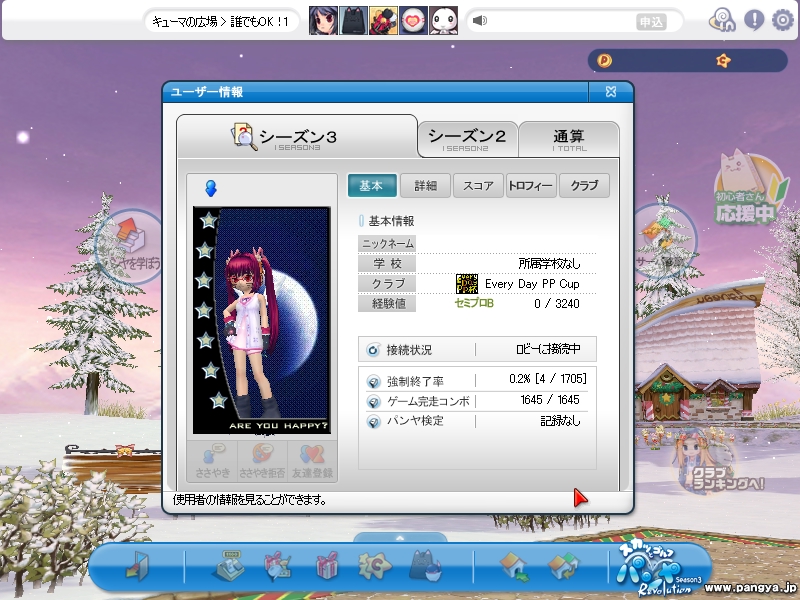The image size is (800, 600).
Task: Click the Pangya Season3 Revolution logo
Action: tap(658, 569)
